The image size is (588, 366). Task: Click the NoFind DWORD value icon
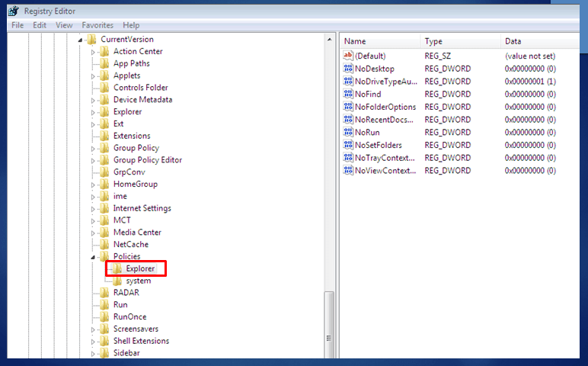pyautogui.click(x=348, y=94)
